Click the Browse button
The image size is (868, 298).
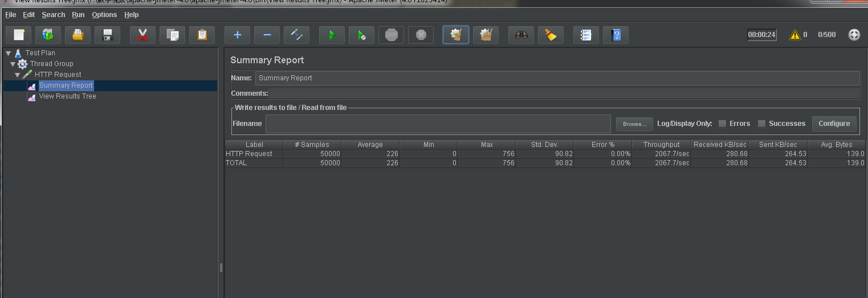click(634, 124)
